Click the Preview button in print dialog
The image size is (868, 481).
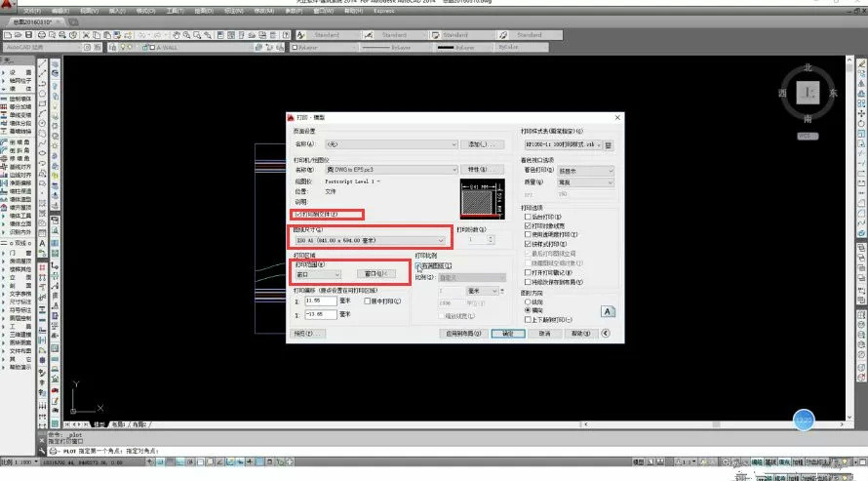[308, 333]
